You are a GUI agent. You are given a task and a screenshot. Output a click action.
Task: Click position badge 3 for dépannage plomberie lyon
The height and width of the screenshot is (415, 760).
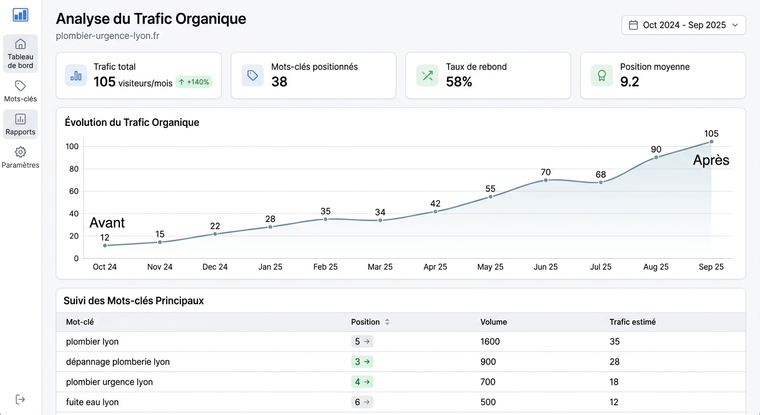click(362, 361)
